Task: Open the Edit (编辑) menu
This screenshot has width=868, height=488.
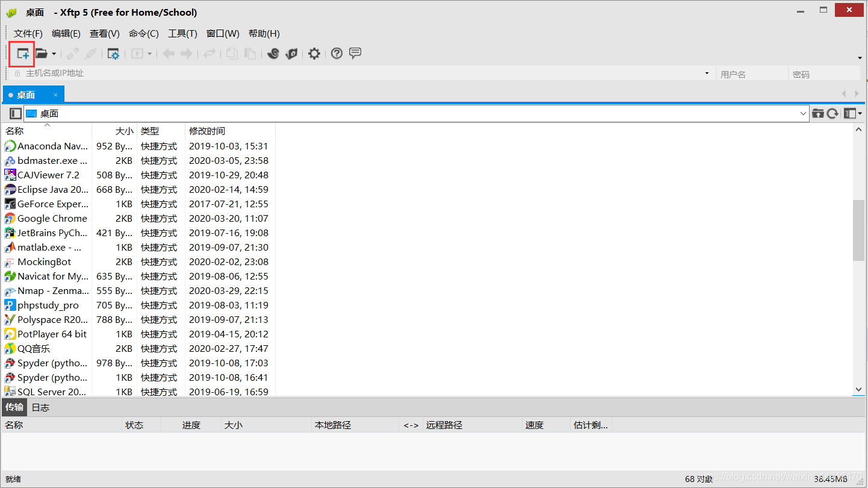Action: (66, 34)
